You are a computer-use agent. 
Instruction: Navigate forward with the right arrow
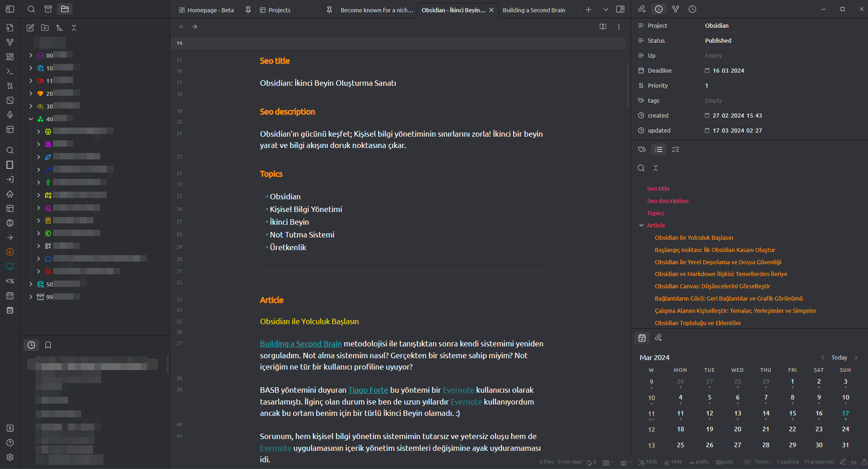[195, 27]
